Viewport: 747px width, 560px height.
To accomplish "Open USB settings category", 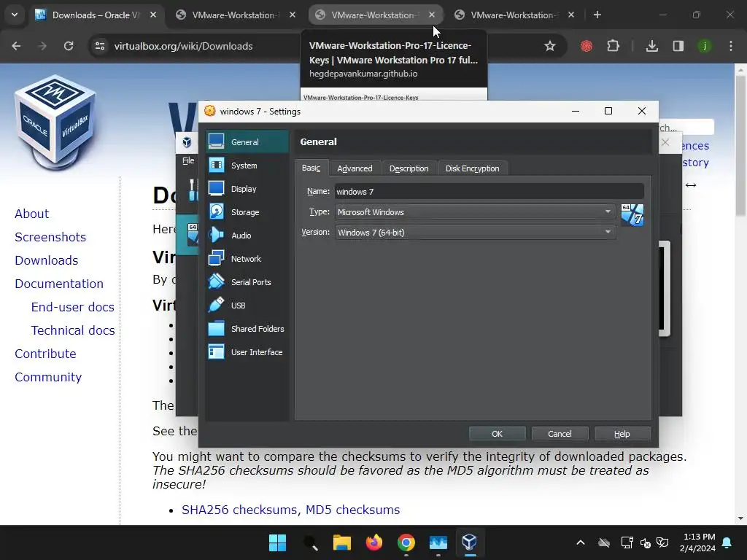I will coord(247,306).
